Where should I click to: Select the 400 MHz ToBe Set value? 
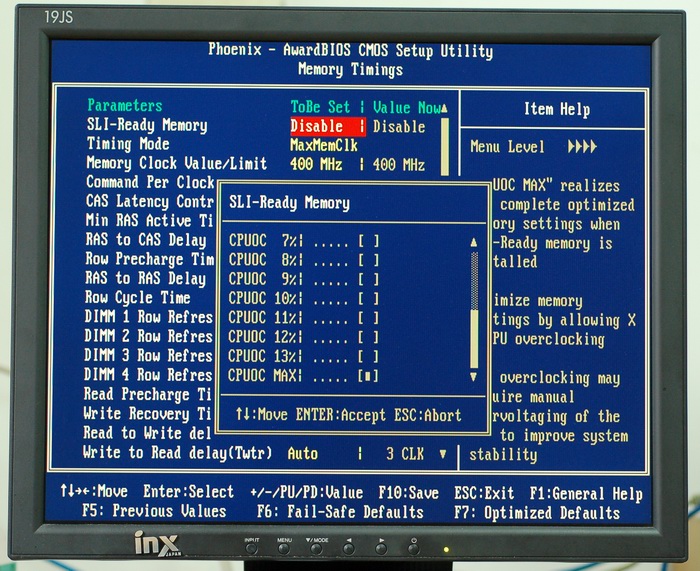pos(316,164)
